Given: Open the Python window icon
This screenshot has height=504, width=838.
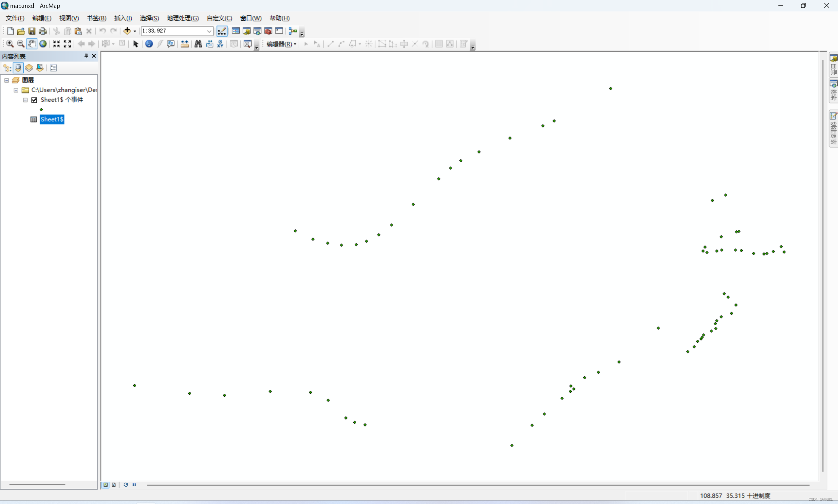Looking at the screenshot, I should point(279,31).
